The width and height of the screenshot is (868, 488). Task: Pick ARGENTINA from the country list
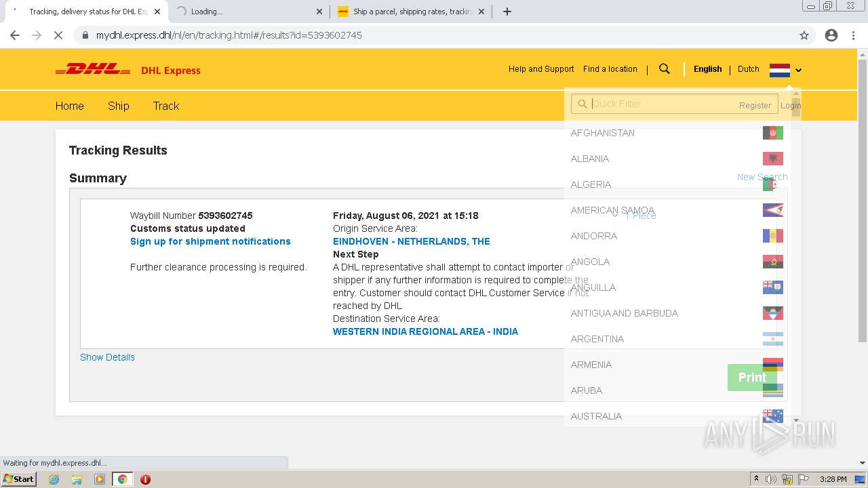click(597, 339)
